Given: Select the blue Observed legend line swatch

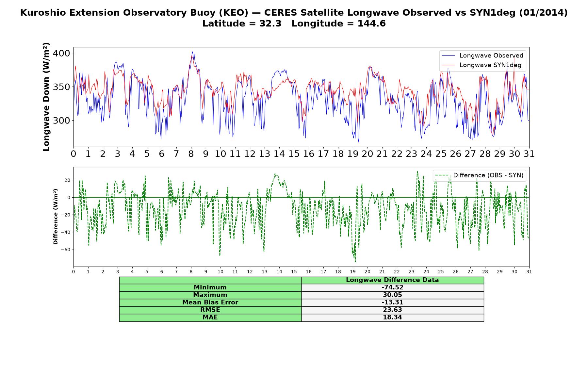Looking at the screenshot, I should click(448, 56).
